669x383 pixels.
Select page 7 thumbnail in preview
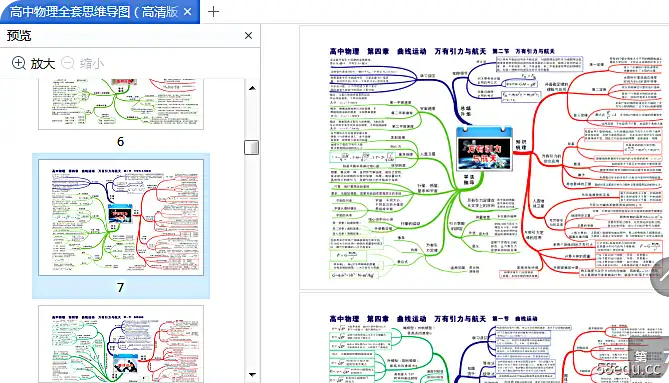point(121,218)
